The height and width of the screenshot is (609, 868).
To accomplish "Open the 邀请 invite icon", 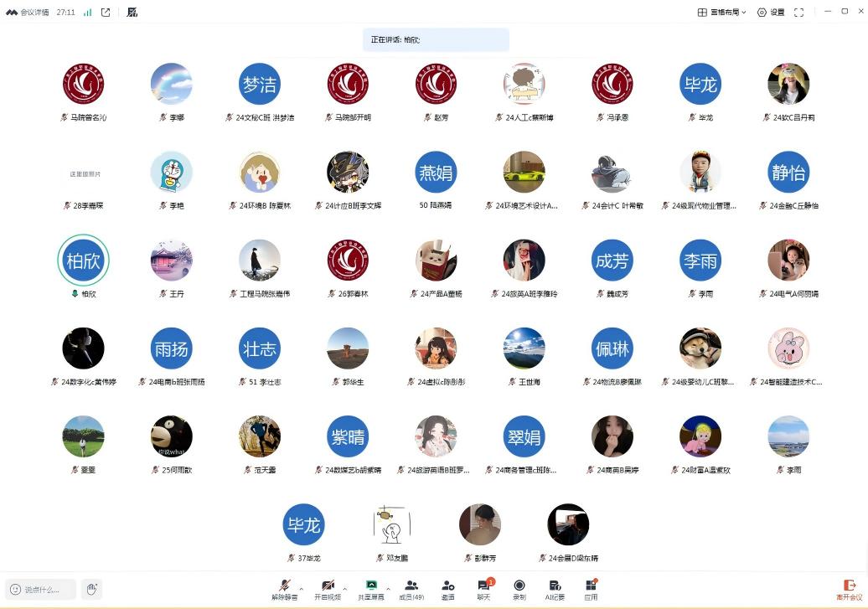I will pyautogui.click(x=448, y=590).
